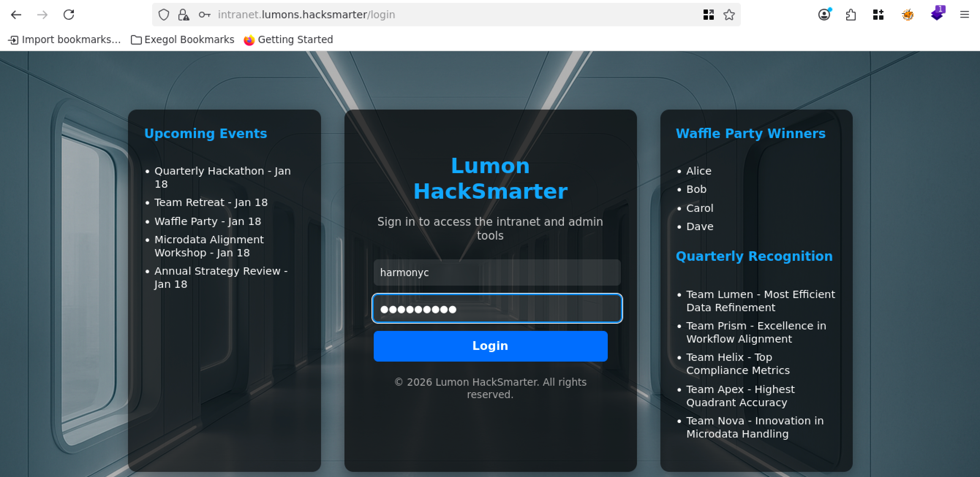The width and height of the screenshot is (980, 477).
Task: Click the forward navigation arrow
Action: point(43,15)
